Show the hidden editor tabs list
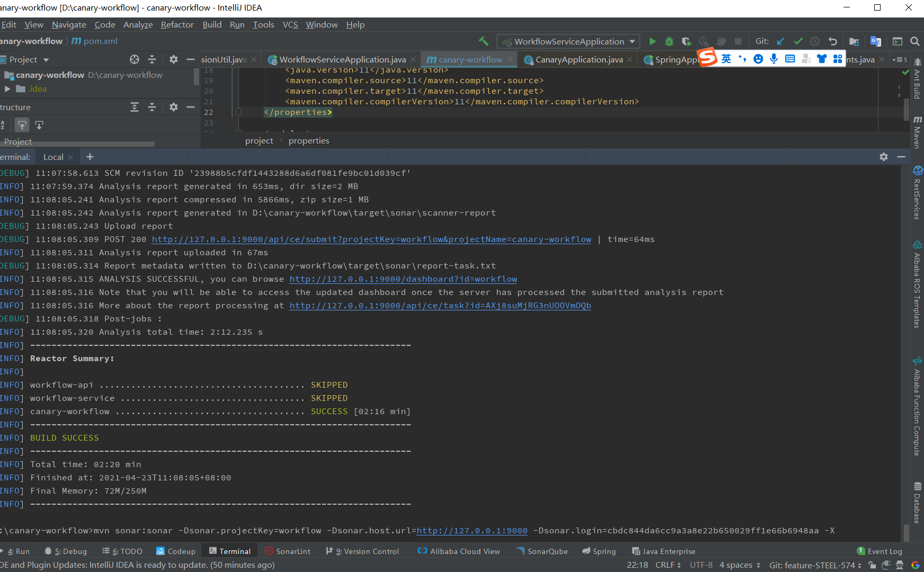 coord(900,59)
